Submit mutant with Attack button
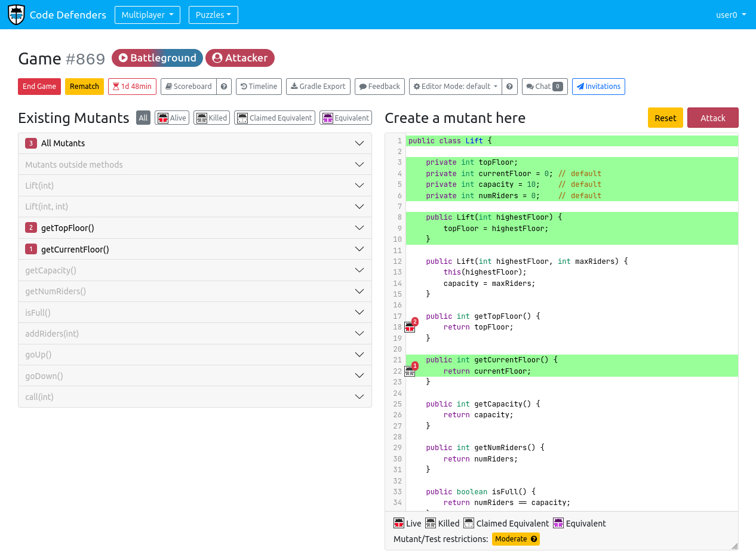This screenshot has width=756, height=551. (x=712, y=118)
